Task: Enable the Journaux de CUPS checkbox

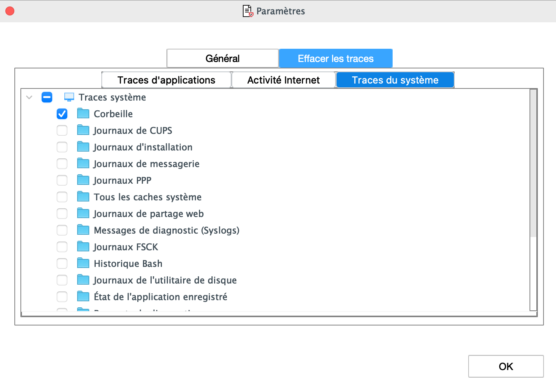Action: [x=62, y=130]
